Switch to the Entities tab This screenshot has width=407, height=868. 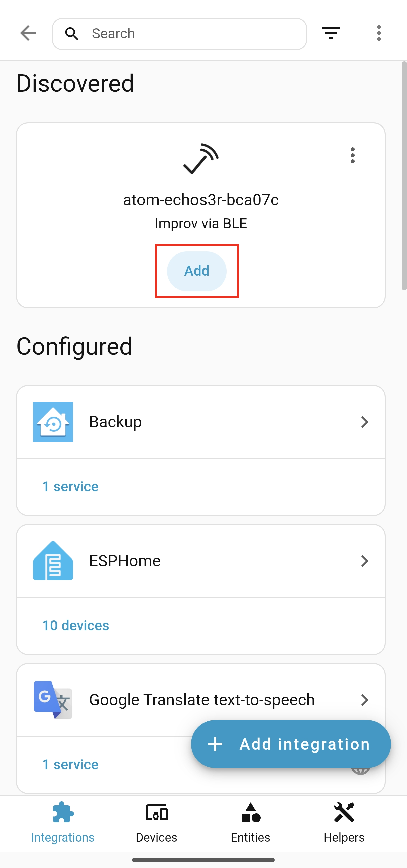[x=250, y=822]
